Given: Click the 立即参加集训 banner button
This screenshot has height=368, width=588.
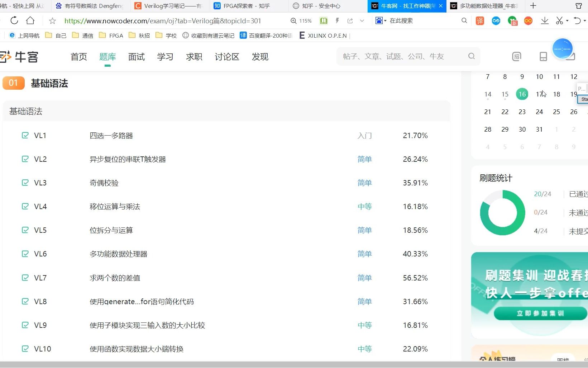Looking at the screenshot, I should pyautogui.click(x=540, y=313).
